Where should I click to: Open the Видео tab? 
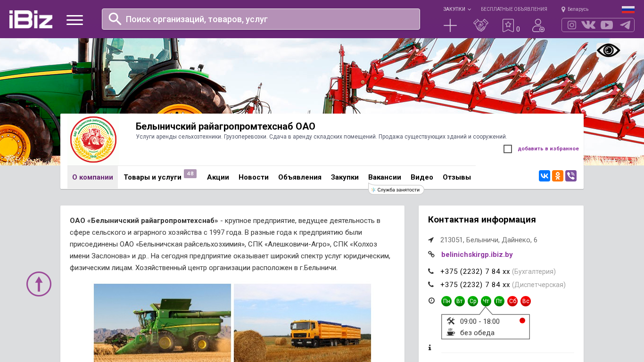click(x=422, y=177)
